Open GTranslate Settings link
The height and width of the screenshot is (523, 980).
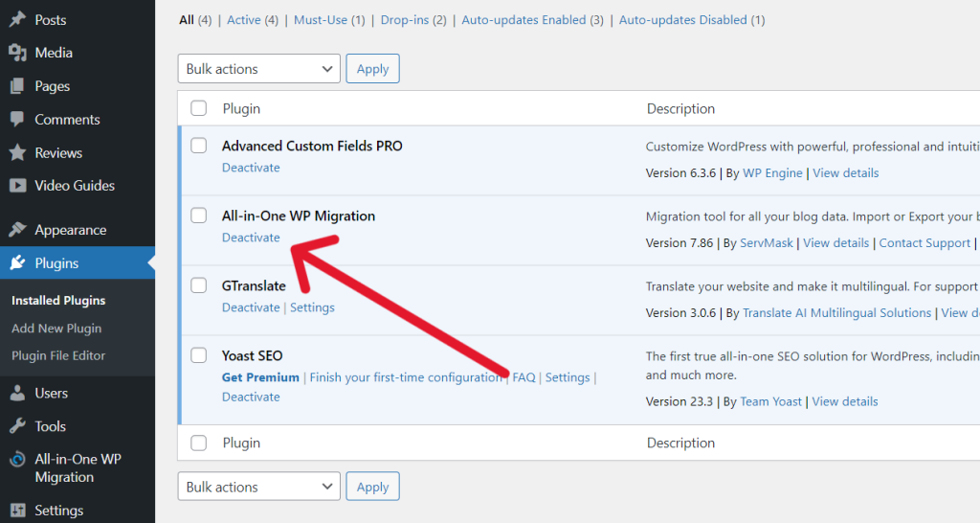click(312, 307)
